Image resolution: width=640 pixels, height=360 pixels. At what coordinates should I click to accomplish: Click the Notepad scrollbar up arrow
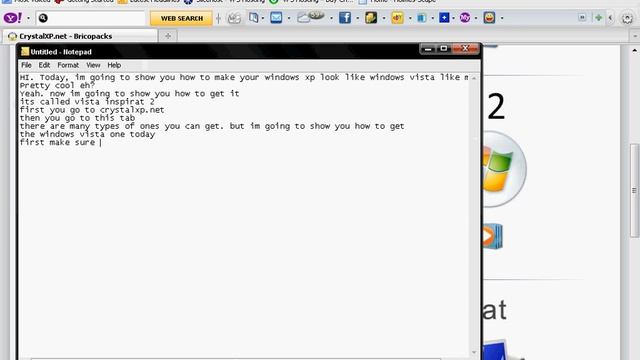pos(474,78)
